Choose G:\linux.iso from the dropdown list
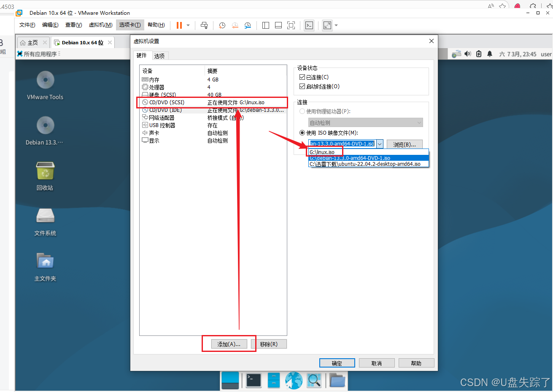 (369, 152)
